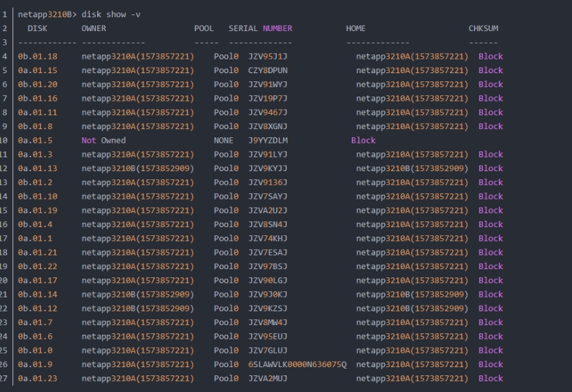The height and width of the screenshot is (392, 572).
Task: Click serial number JZV74KHJ
Action: tap(268, 238)
